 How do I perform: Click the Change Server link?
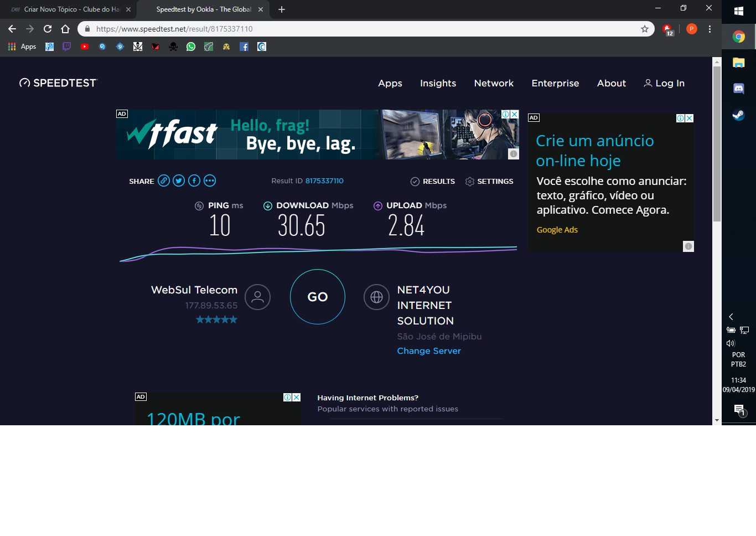[429, 351]
